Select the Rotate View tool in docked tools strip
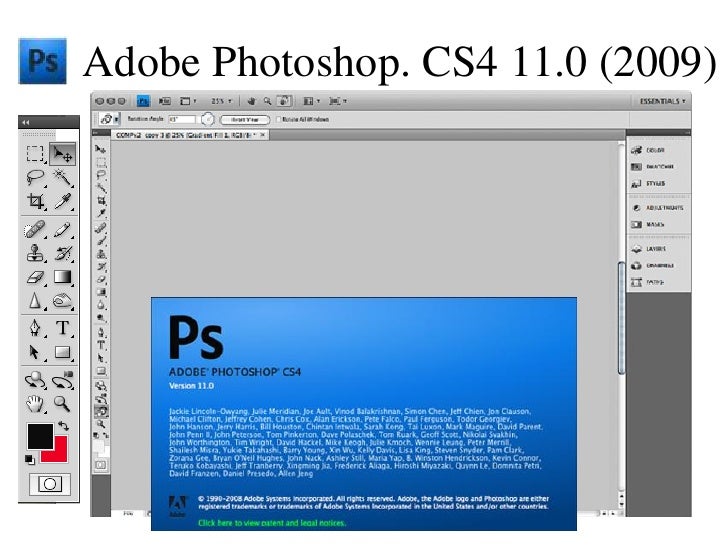The height and width of the screenshot is (546, 728). coord(101,411)
